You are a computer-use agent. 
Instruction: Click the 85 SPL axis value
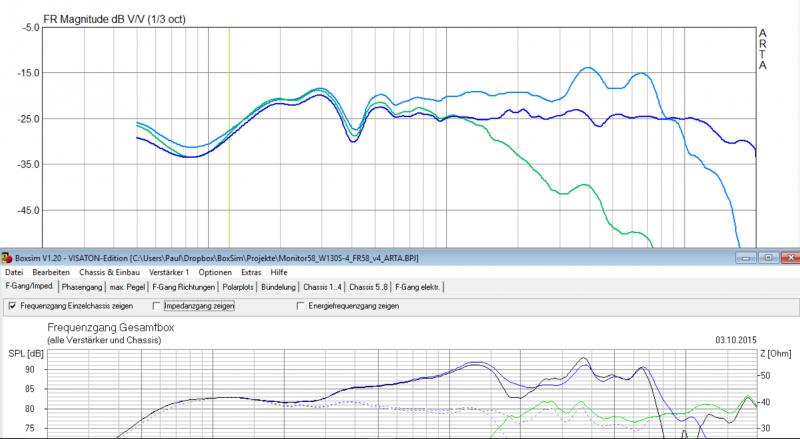pyautogui.click(x=29, y=389)
